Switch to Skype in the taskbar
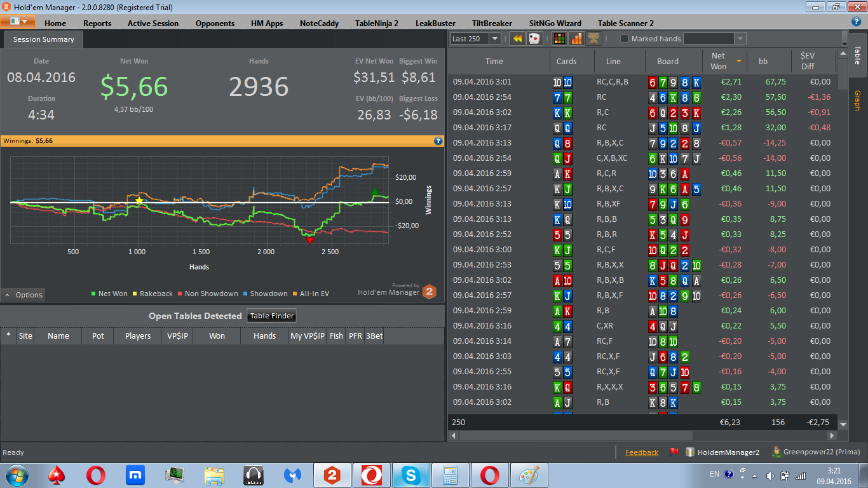Viewport: 868px width, 488px height. click(x=410, y=475)
